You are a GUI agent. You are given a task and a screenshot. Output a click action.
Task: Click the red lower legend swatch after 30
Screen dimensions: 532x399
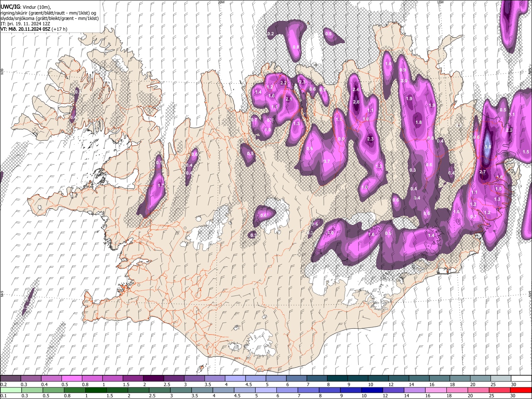pyautogui.click(x=521, y=390)
